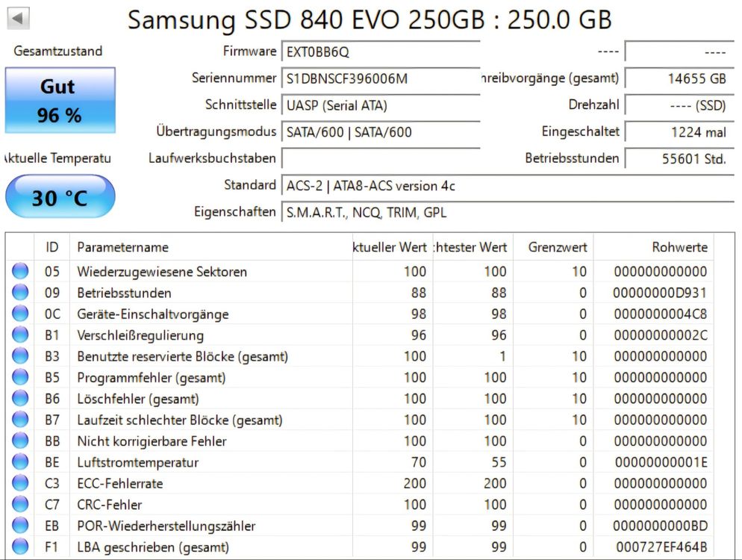Click the ID cell C7
The image size is (742, 560).
52,505
